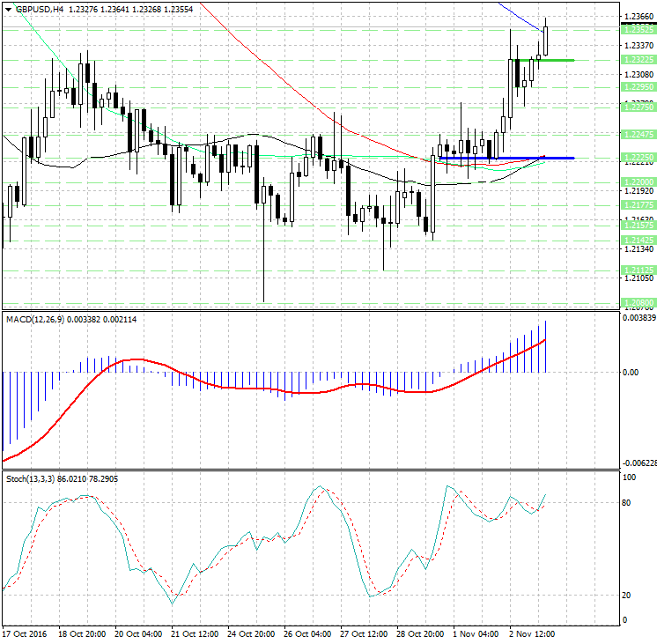Select the short thick green horizontal line
The height and width of the screenshot is (644, 657).
[553, 60]
